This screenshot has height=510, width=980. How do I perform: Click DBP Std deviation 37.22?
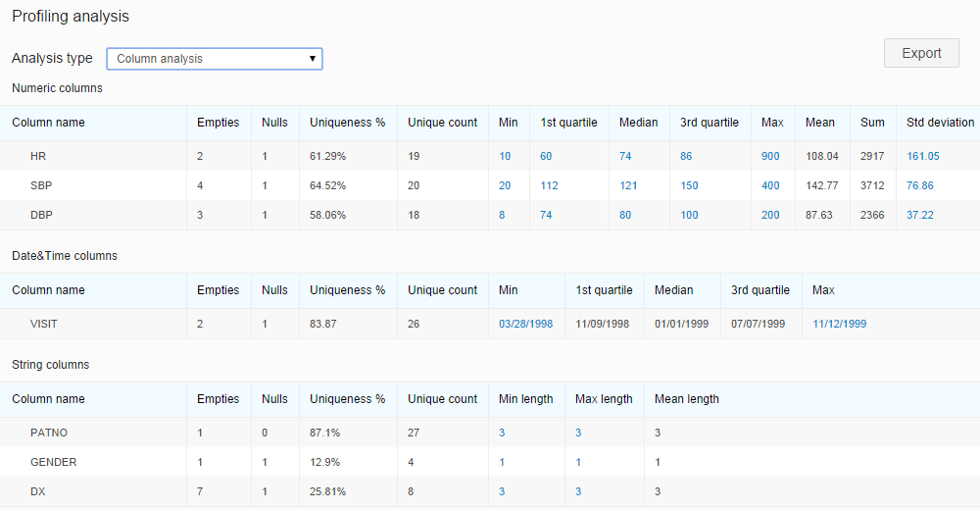(x=919, y=215)
